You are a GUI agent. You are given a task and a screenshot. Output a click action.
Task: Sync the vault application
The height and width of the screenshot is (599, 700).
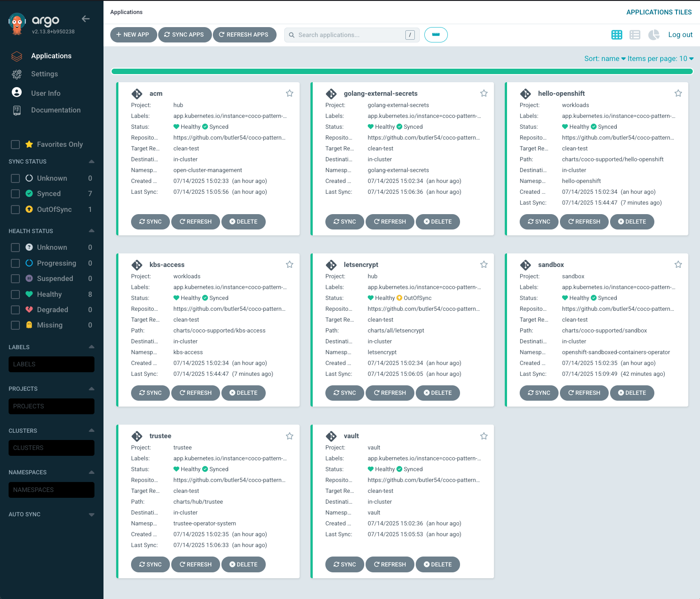point(344,564)
